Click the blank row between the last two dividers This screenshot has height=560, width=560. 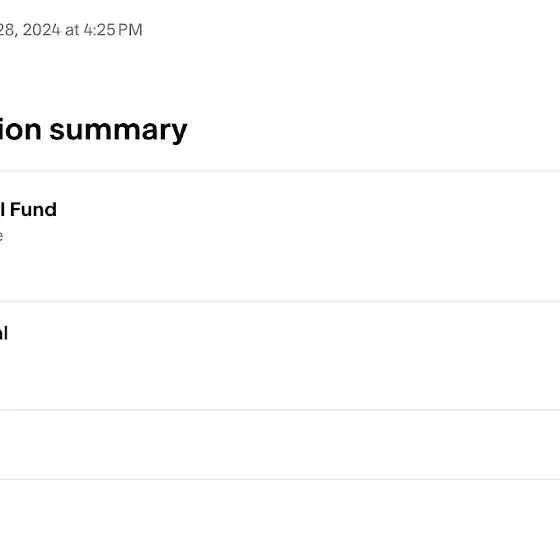(280, 445)
